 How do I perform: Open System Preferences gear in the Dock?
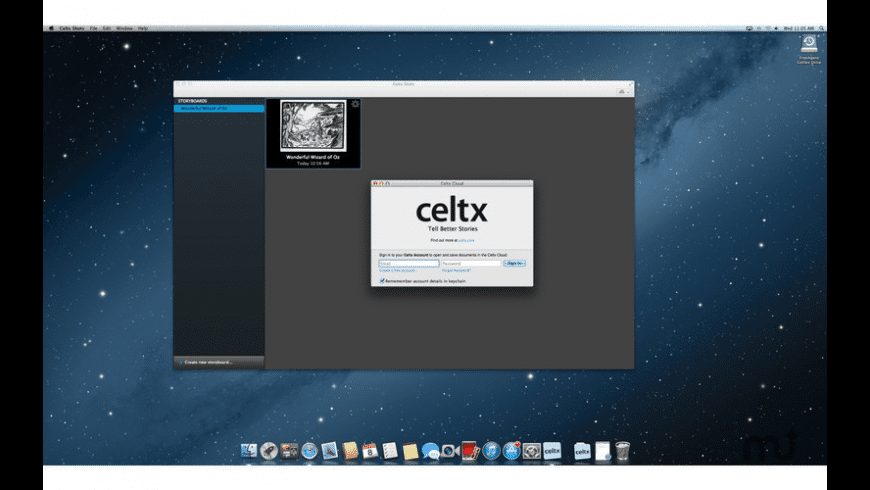pyautogui.click(x=532, y=451)
